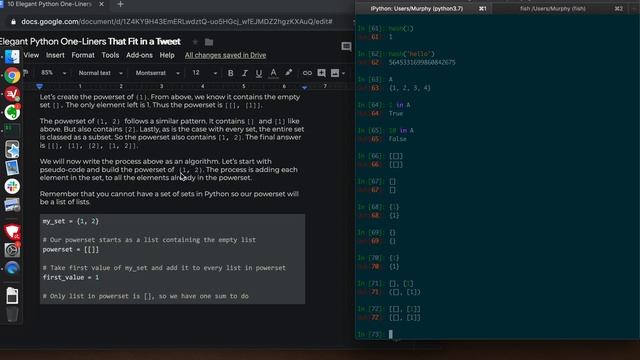Viewport: 640px width, 360px height.
Task: Open Evernote from the Dock
Action: tap(12, 112)
